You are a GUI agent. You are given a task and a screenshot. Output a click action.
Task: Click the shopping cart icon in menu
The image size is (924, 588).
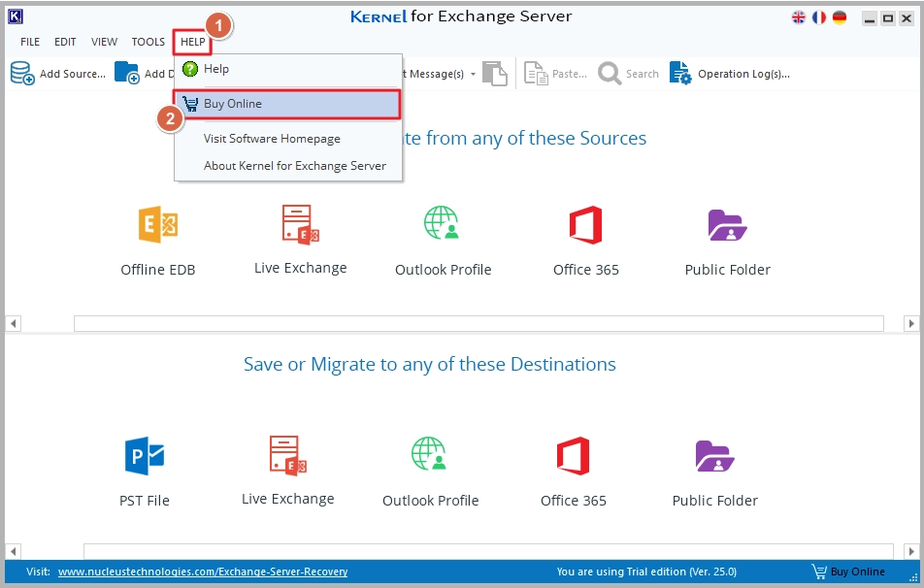190,104
